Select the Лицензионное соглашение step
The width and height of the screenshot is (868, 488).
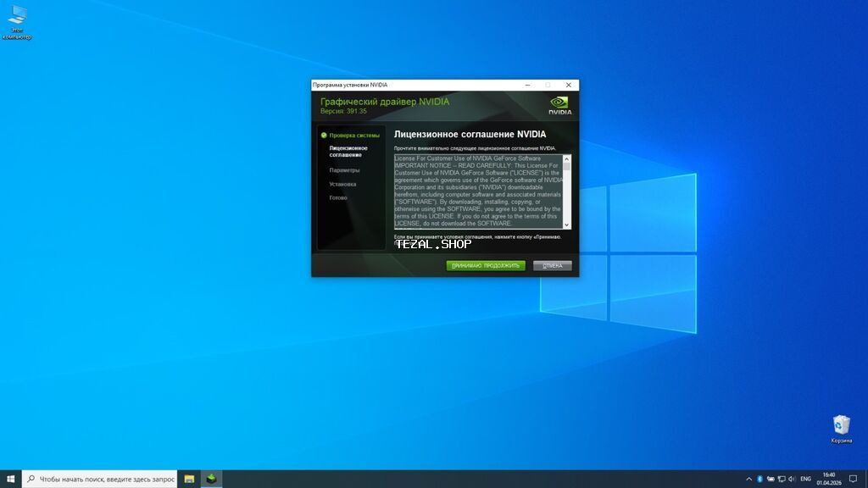(x=348, y=152)
